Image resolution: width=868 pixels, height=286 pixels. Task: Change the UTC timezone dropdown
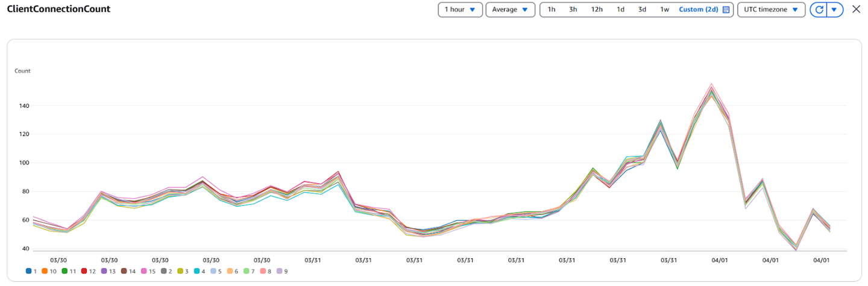tap(771, 10)
